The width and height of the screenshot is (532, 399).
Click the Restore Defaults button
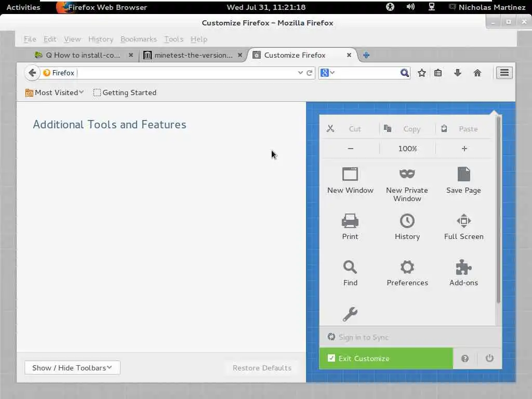point(262,368)
